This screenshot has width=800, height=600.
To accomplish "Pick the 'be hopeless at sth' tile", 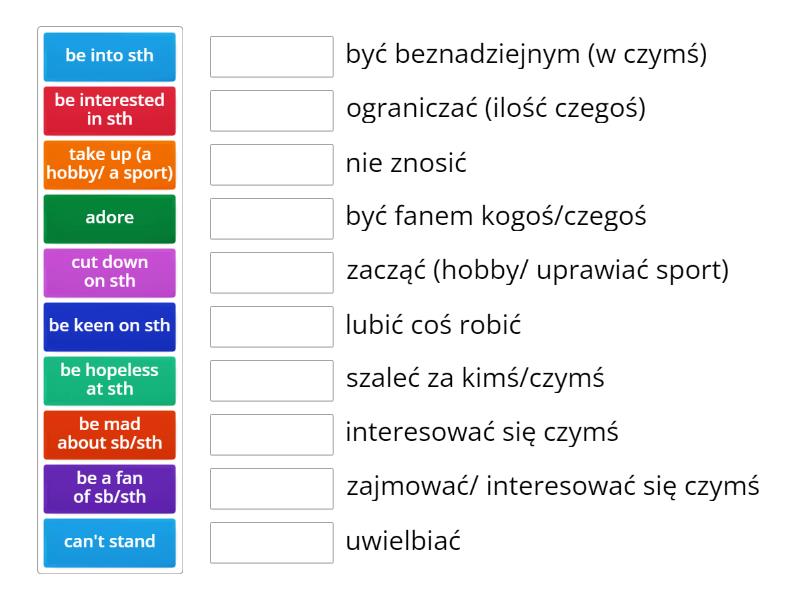I will click(x=110, y=381).
